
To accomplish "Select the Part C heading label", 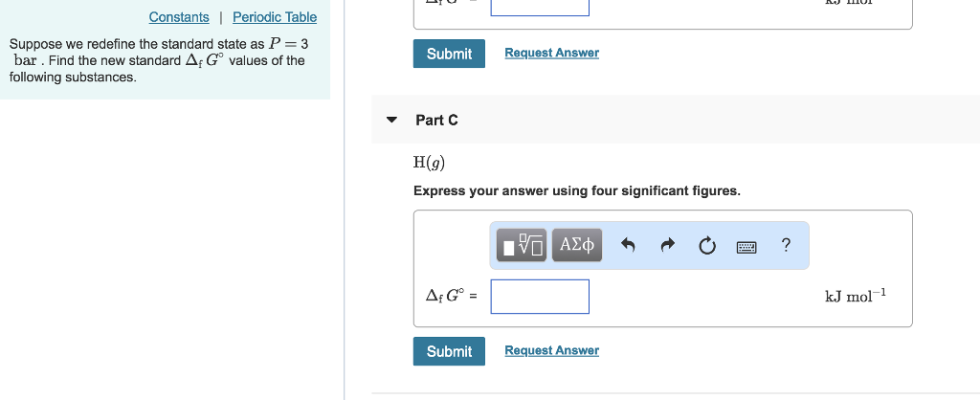I will click(436, 120).
